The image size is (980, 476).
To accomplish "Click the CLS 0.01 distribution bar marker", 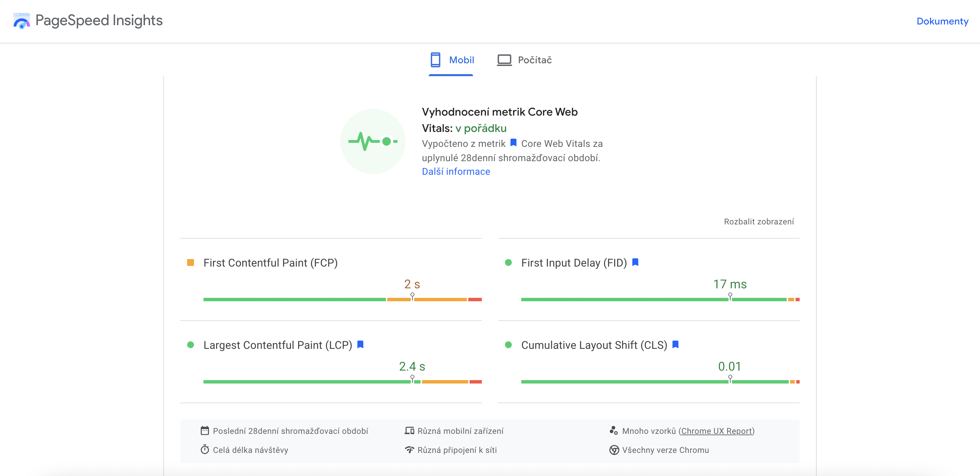I will (x=730, y=378).
